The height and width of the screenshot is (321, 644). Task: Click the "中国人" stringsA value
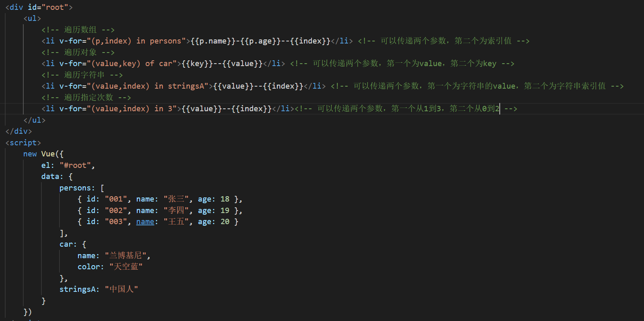[x=121, y=289]
